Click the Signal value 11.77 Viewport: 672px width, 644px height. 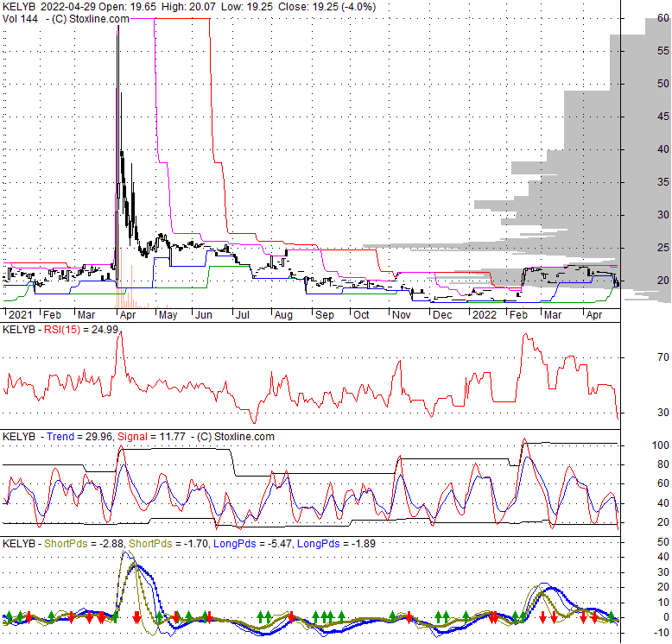(x=172, y=437)
